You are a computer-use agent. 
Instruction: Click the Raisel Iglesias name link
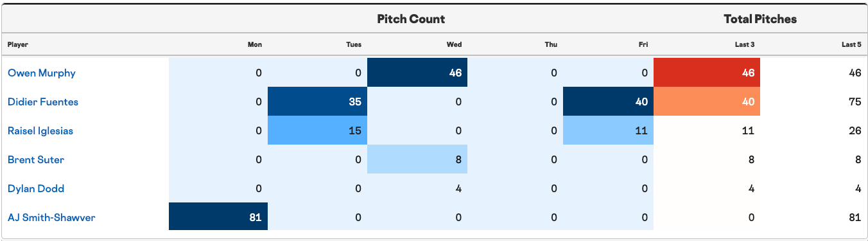40,130
